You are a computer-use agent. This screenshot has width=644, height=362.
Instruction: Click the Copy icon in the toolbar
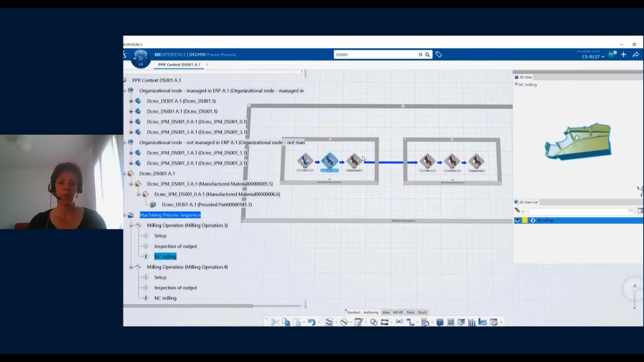tap(286, 322)
